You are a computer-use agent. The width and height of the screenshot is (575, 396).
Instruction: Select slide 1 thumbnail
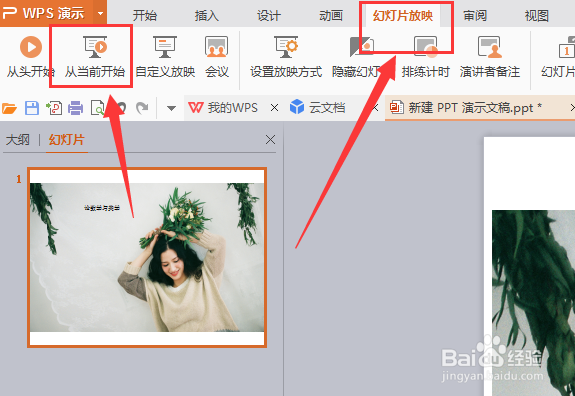(x=147, y=257)
